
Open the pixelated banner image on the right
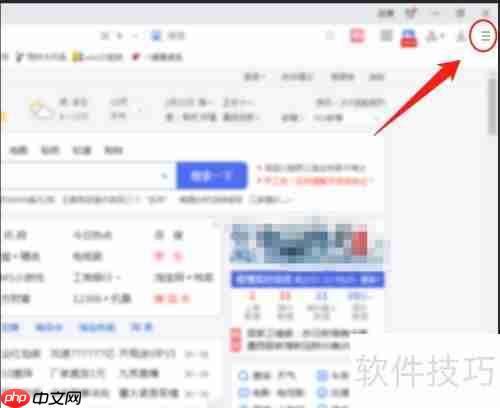pyautogui.click(x=307, y=243)
